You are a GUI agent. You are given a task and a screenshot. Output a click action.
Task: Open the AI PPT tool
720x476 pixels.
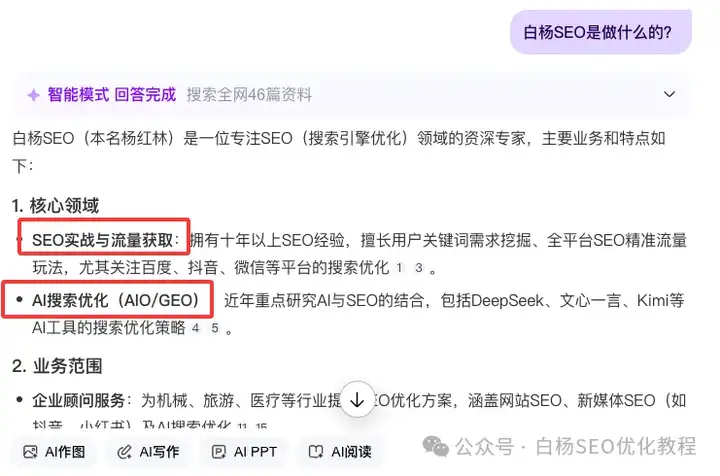pos(244,452)
